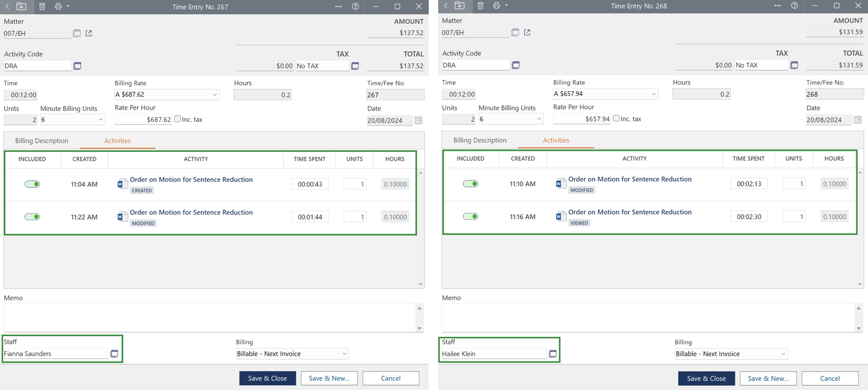Open the matter lookup icon beside 007/EH in entry 267
The width and height of the screenshot is (868, 390).
pos(77,33)
